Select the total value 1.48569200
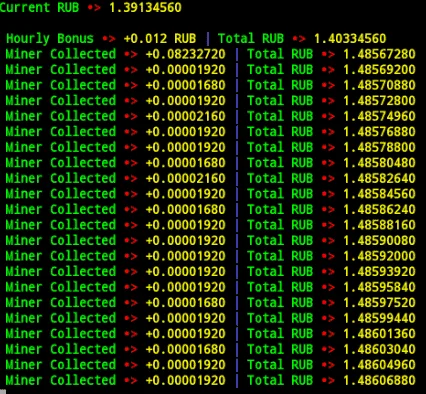This screenshot has height=394, width=426. [x=379, y=70]
